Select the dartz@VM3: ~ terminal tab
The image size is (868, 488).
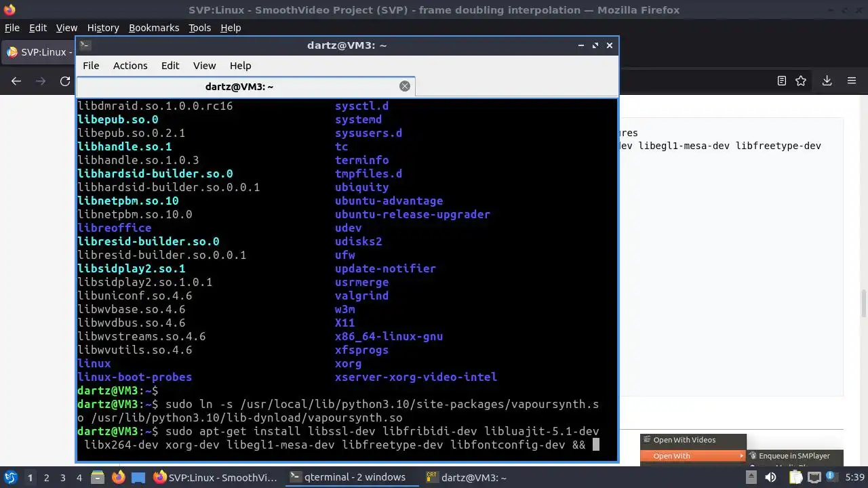tap(239, 86)
